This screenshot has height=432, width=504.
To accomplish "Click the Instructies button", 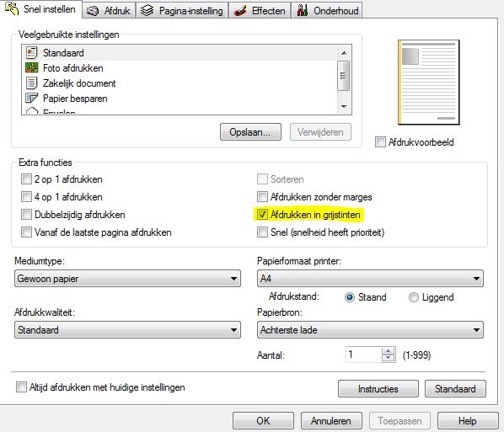I will (378, 389).
